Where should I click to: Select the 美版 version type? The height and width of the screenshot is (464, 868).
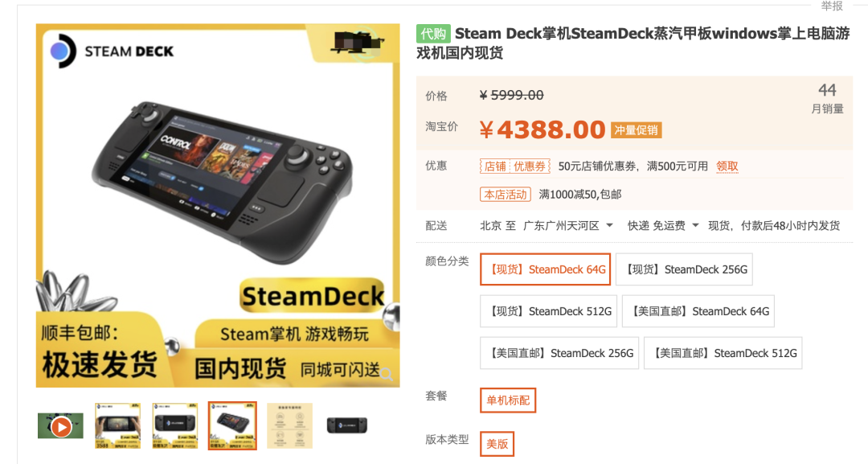click(497, 444)
